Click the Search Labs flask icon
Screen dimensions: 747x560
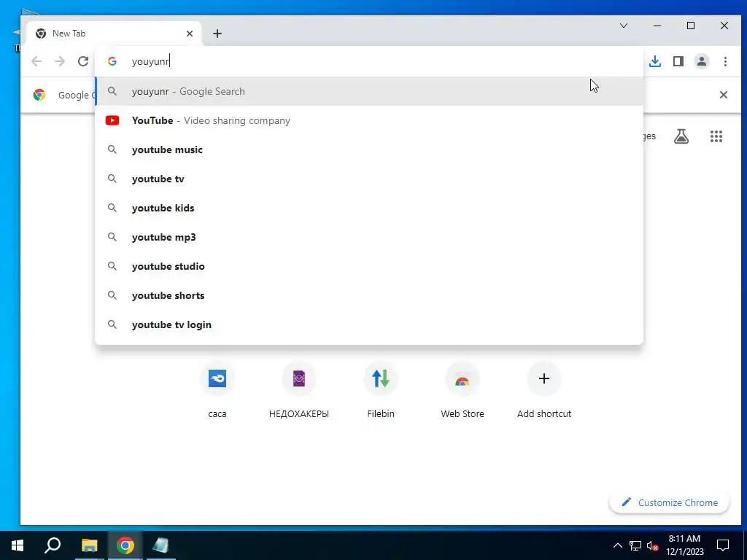click(x=681, y=136)
